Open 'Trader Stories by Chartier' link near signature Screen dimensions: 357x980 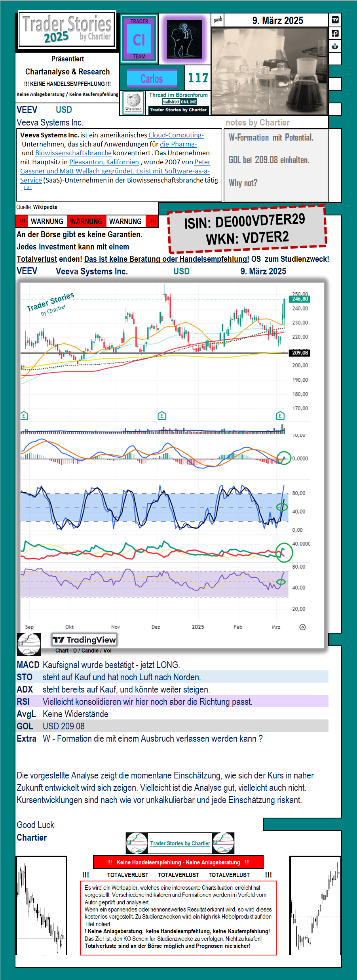[180, 843]
